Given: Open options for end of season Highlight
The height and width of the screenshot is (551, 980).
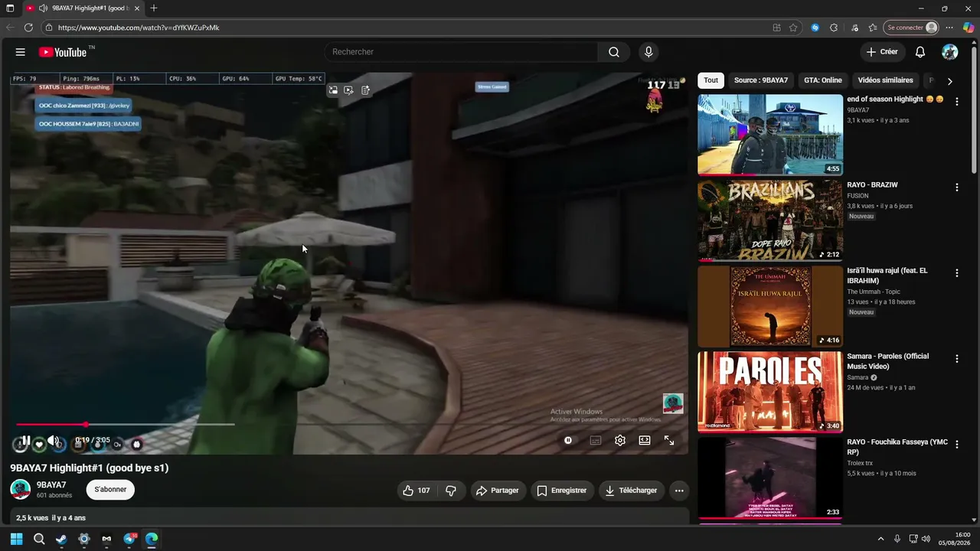Looking at the screenshot, I should click(x=956, y=102).
